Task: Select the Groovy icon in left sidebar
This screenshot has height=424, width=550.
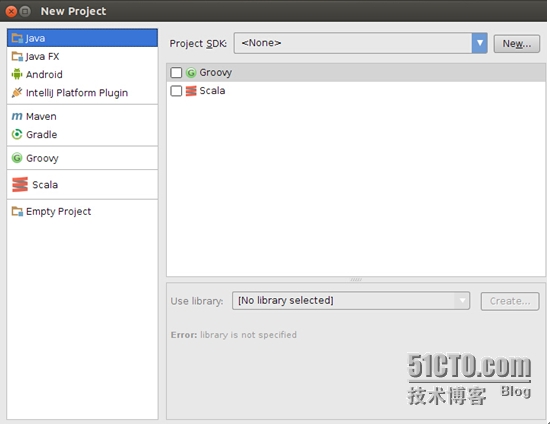Action: [x=17, y=158]
